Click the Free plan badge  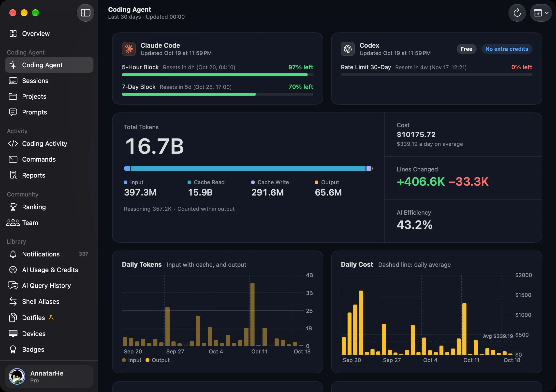466,49
